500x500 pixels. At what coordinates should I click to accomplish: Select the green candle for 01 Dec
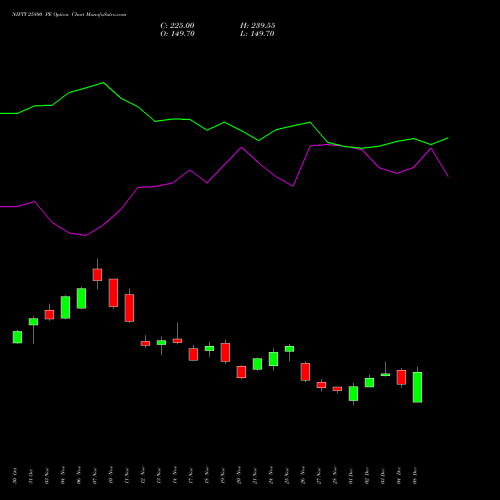(353, 393)
